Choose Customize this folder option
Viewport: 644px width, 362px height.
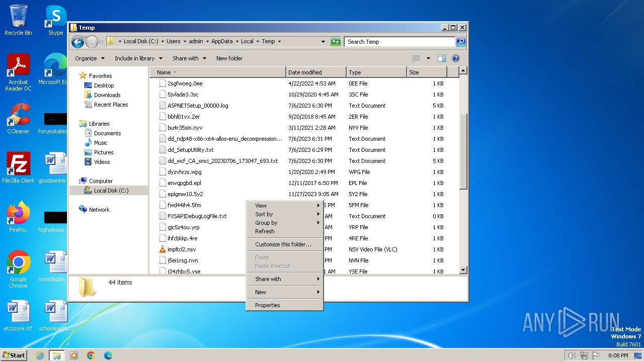[284, 244]
